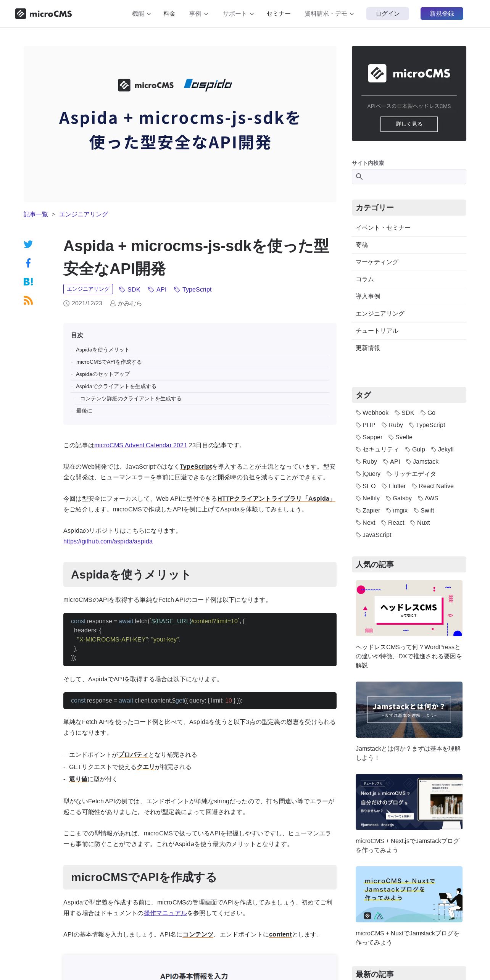Open the Netlify tag
Screen dimensions: 490x980
point(368,498)
